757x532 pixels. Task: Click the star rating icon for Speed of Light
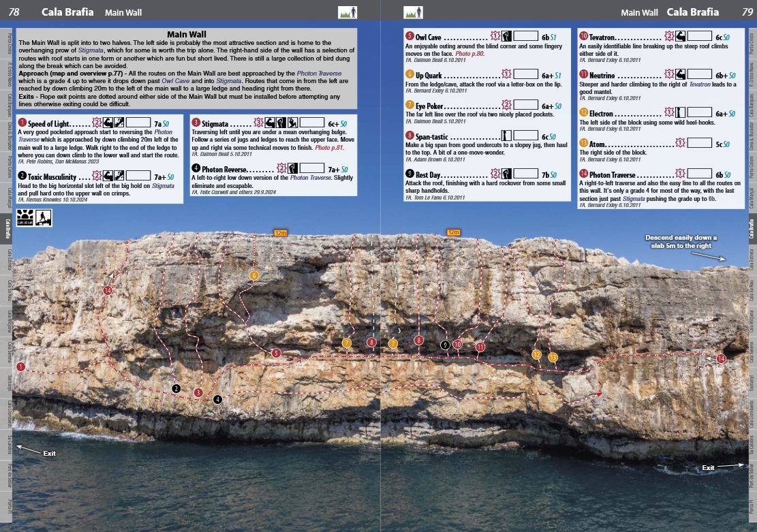coord(97,123)
